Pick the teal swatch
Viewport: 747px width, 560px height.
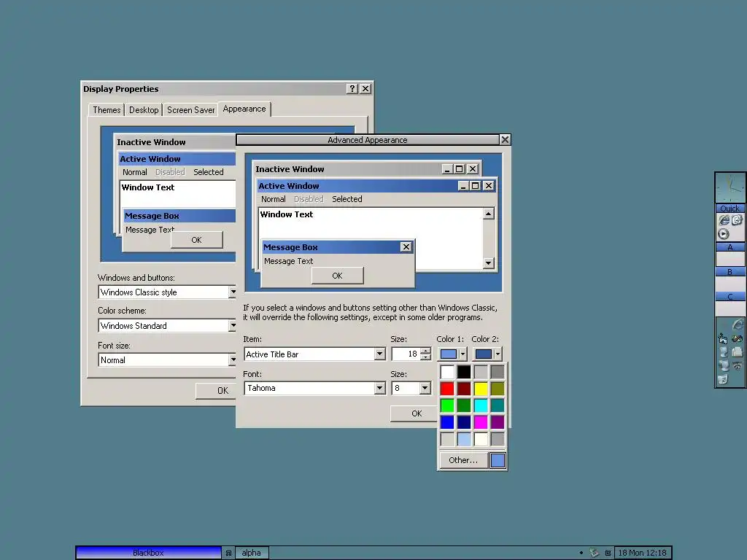coord(498,405)
